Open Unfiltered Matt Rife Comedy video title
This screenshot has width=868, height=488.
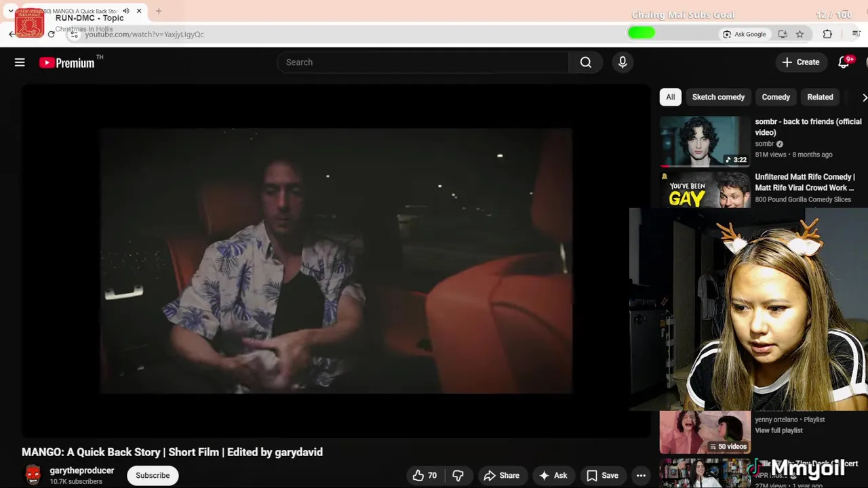click(x=805, y=182)
